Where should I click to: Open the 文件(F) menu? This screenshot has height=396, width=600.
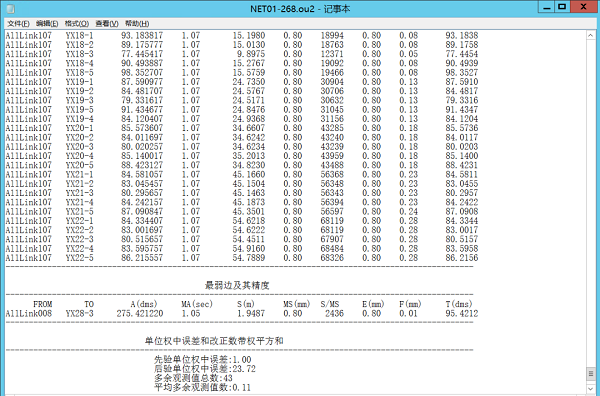click(18, 24)
